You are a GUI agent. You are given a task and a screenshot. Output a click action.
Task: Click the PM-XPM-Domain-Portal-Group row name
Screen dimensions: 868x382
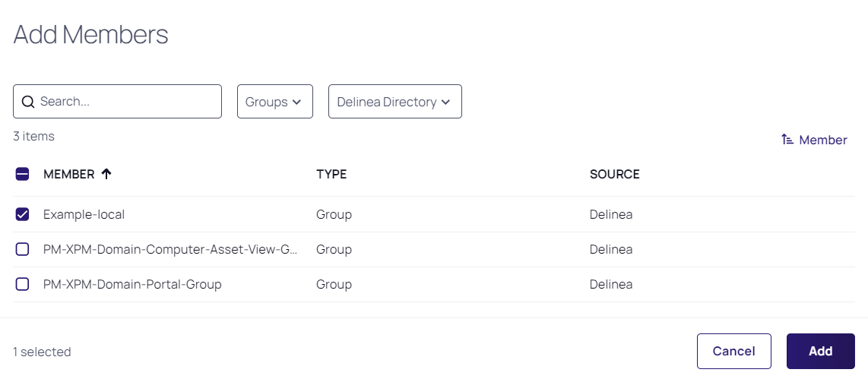132,284
